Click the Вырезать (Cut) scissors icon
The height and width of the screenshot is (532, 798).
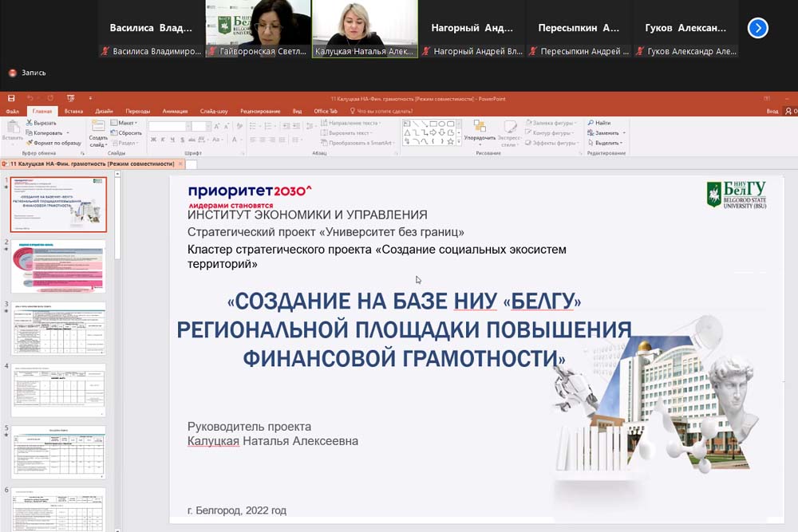click(x=30, y=123)
